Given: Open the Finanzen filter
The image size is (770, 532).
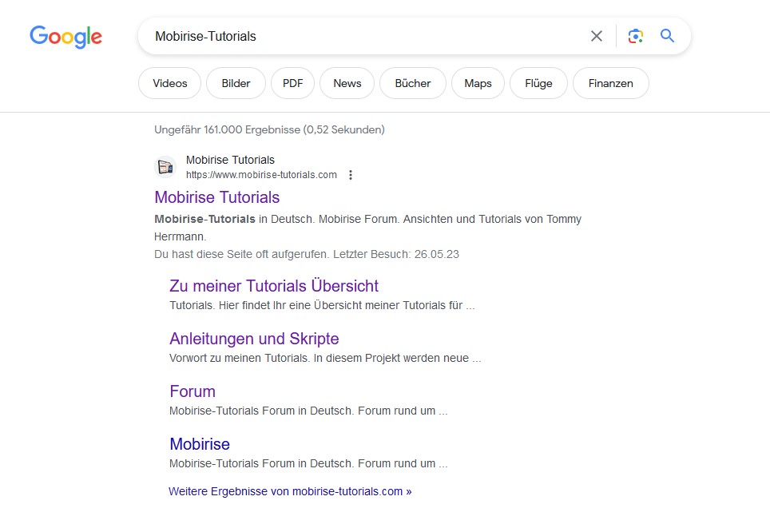Looking at the screenshot, I should point(610,83).
